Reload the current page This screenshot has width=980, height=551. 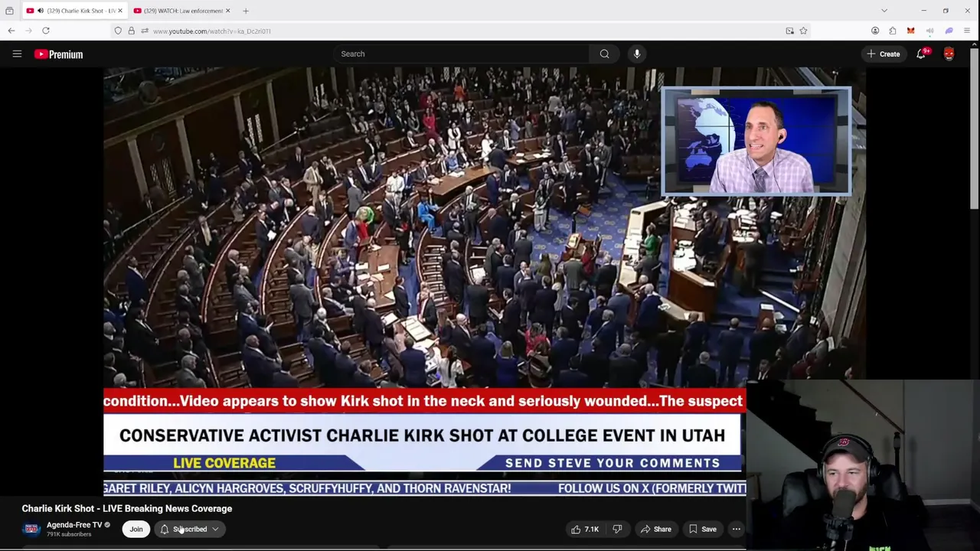(x=46, y=31)
